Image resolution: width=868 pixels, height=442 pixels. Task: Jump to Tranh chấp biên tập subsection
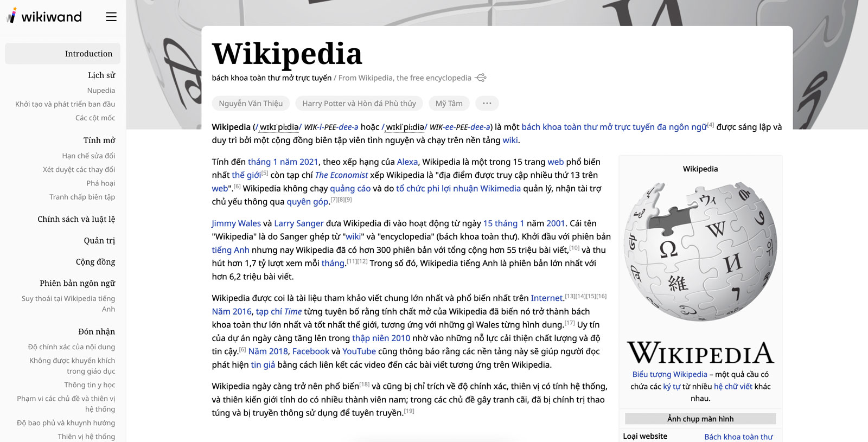82,197
